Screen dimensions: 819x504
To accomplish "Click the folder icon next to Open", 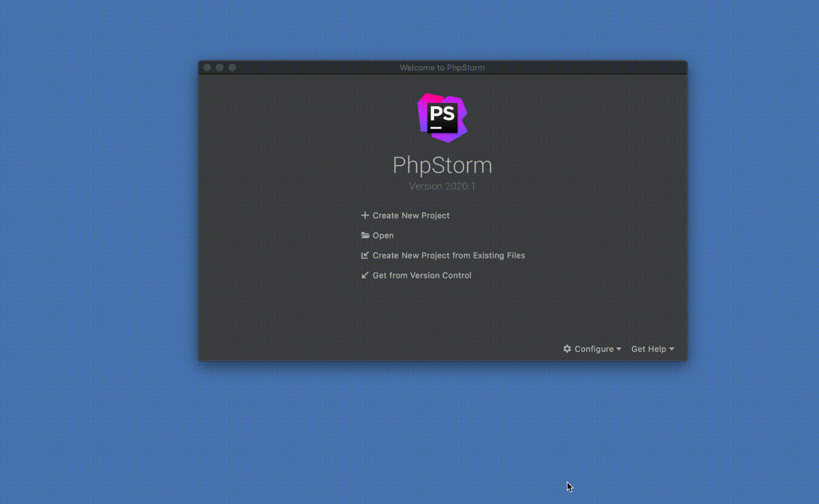I will coord(365,236).
